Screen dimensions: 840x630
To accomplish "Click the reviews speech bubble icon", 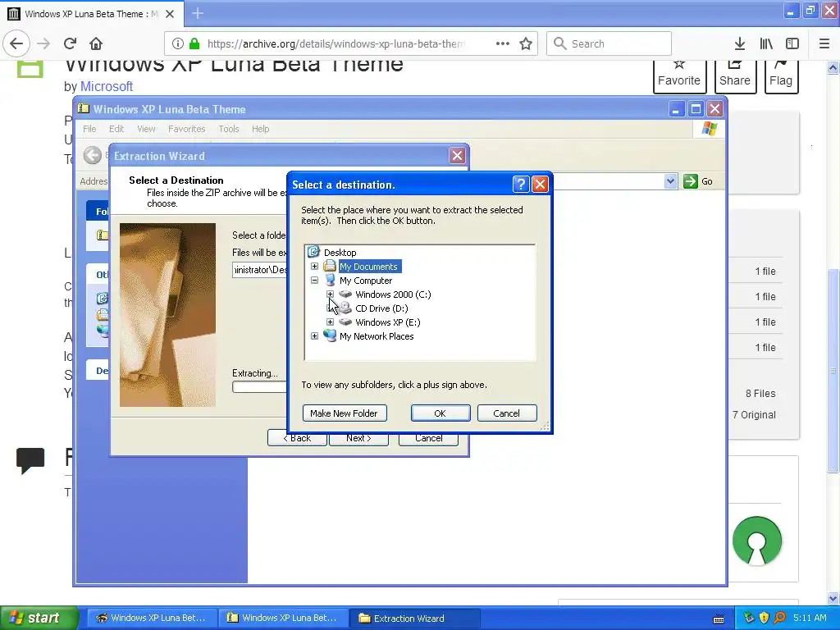I will tap(30, 461).
